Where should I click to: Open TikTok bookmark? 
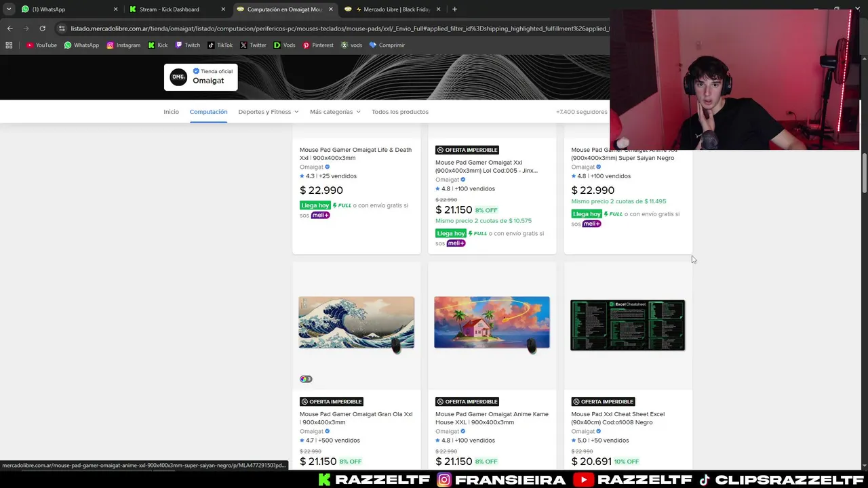pos(220,45)
